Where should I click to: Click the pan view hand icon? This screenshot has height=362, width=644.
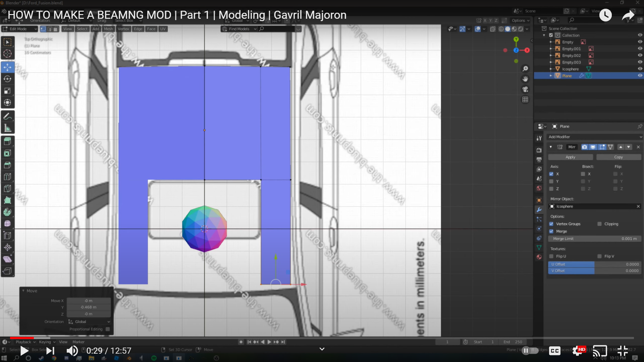(x=525, y=79)
